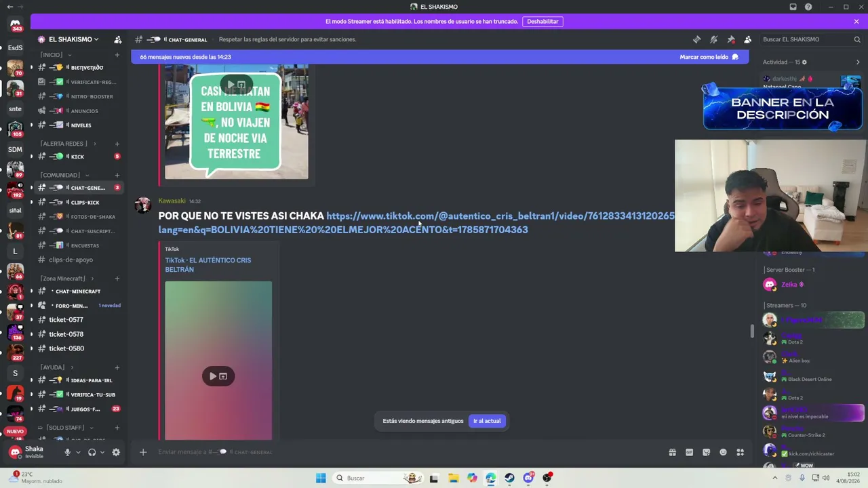
Task: Create a channel in Zona Minecraft category
Action: pyautogui.click(x=117, y=279)
